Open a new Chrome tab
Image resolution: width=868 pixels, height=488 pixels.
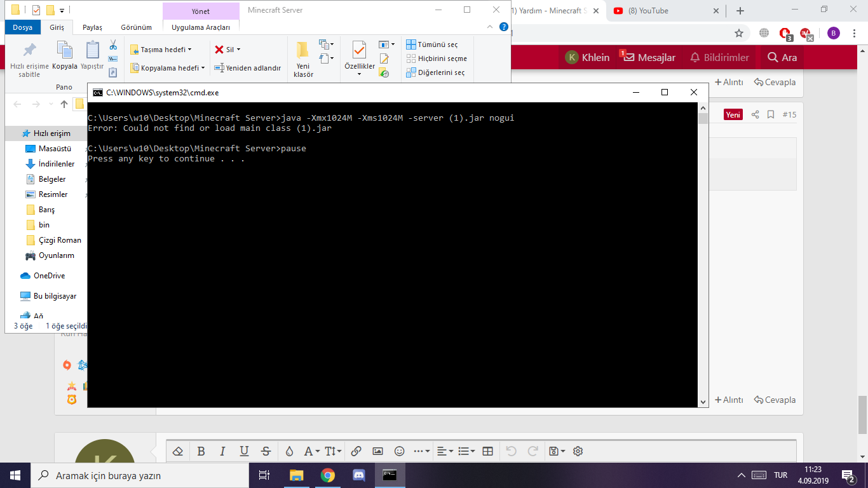tap(740, 11)
